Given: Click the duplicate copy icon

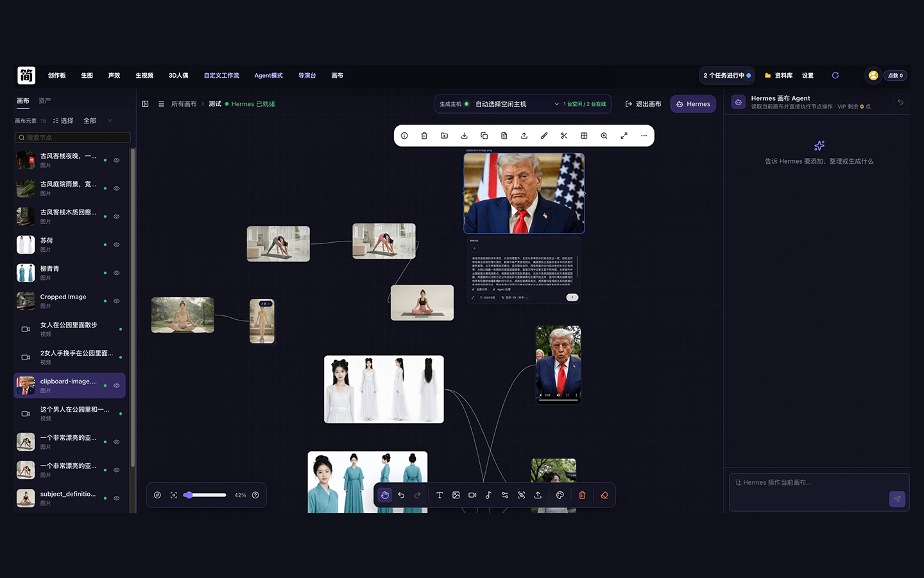Looking at the screenshot, I should point(484,136).
